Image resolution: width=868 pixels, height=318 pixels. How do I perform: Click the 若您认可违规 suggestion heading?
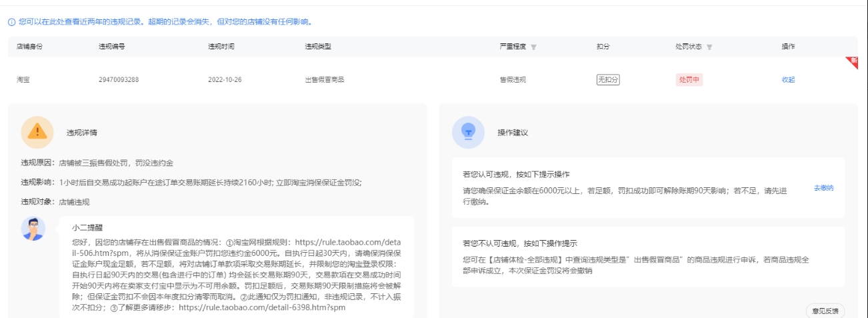click(x=516, y=175)
